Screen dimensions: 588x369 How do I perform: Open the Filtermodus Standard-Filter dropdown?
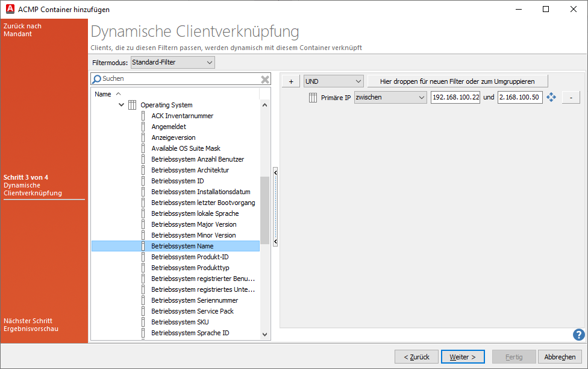(x=172, y=61)
